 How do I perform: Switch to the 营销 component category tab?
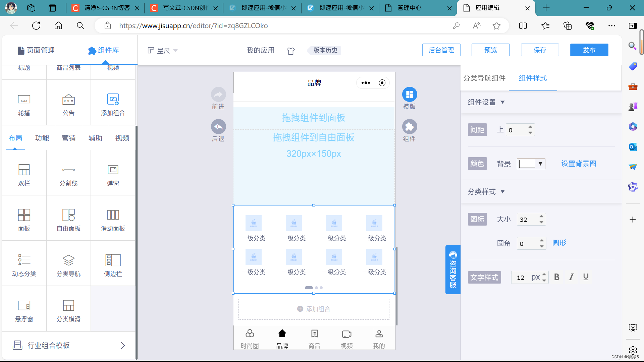tap(68, 138)
